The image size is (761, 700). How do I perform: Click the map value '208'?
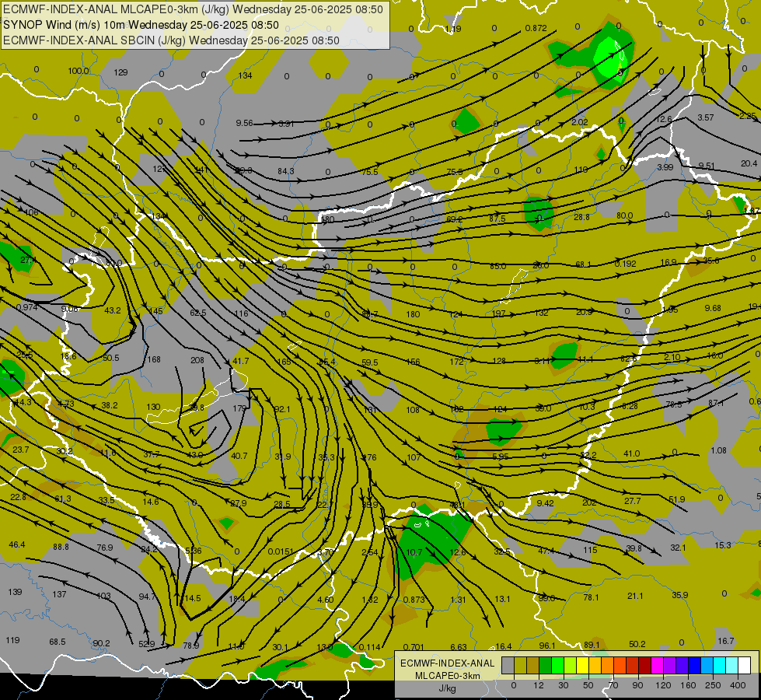197,360
